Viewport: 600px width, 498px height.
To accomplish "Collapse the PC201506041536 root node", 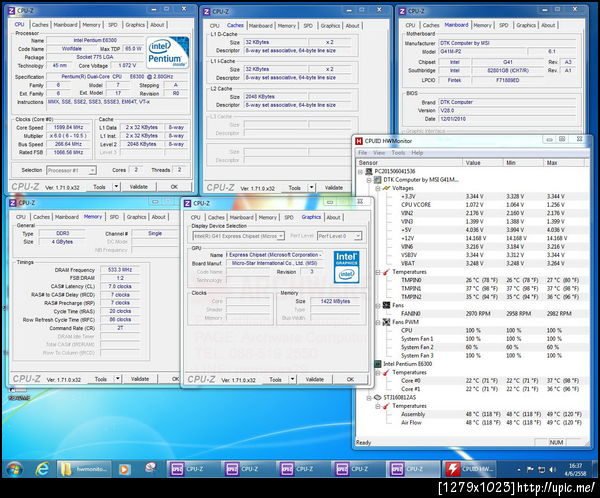I will tap(360, 171).
